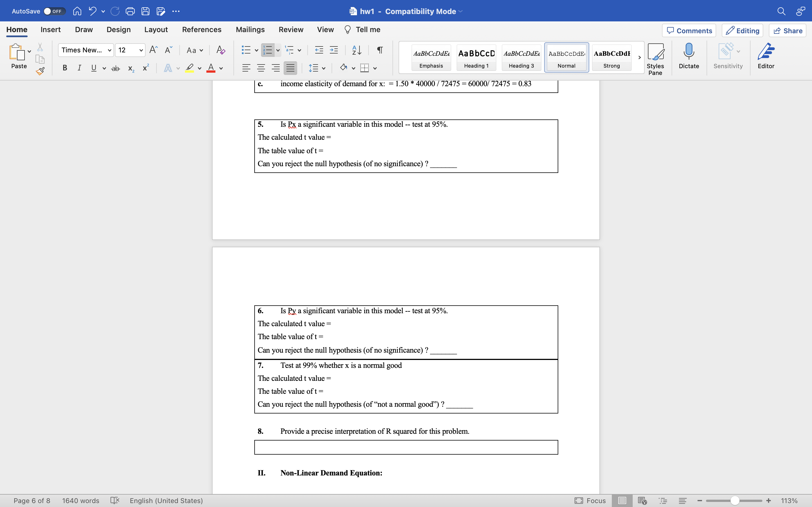This screenshot has height=507, width=812.
Task: Click the Dictate microphone icon
Action: (x=689, y=56)
